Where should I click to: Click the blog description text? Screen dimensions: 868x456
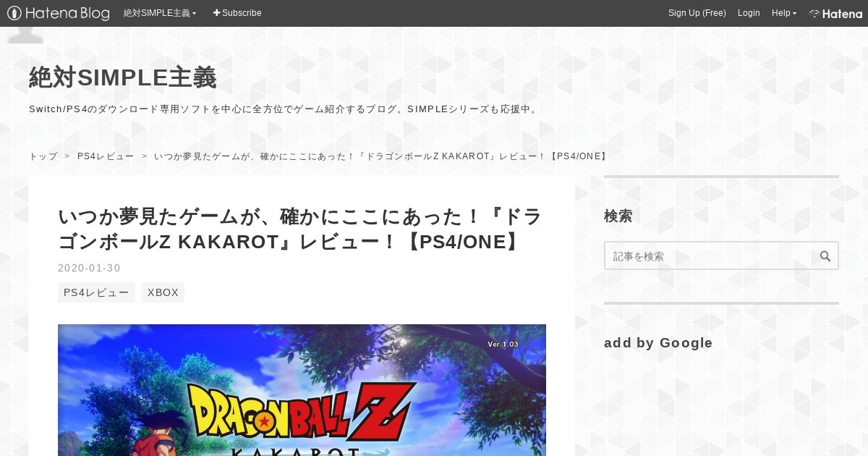pyautogui.click(x=285, y=109)
